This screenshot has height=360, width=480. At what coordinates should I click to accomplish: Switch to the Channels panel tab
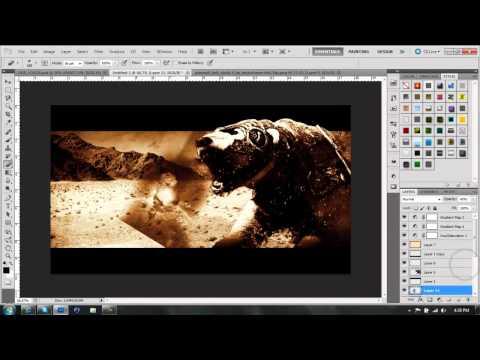[x=428, y=192]
